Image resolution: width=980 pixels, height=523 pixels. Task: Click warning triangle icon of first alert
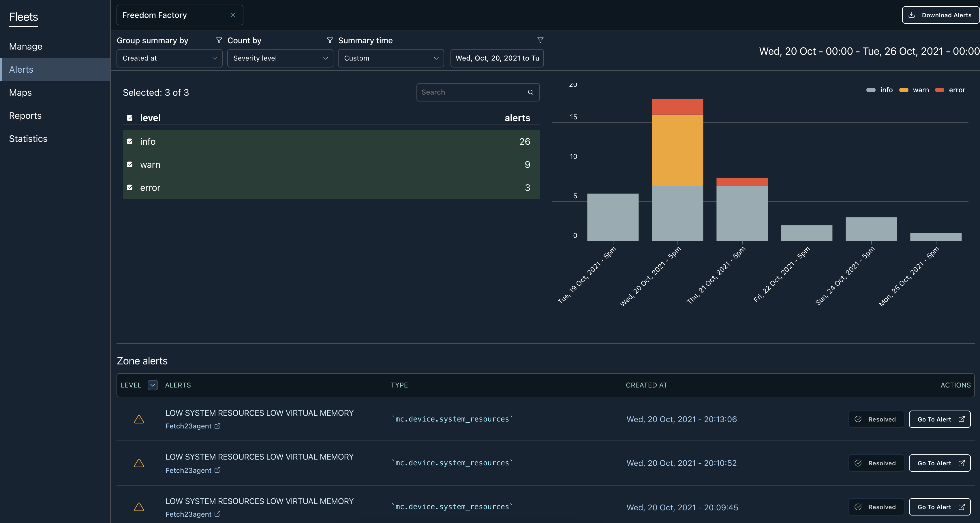coord(139,419)
